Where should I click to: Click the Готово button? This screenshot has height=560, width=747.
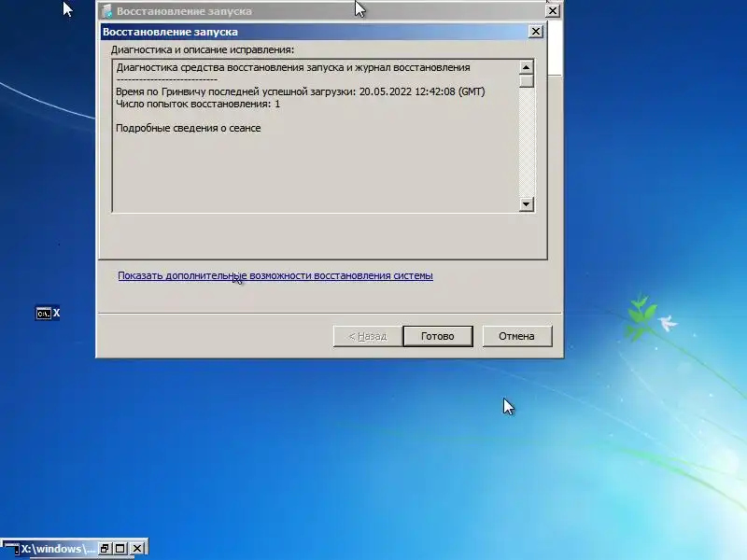(438, 336)
